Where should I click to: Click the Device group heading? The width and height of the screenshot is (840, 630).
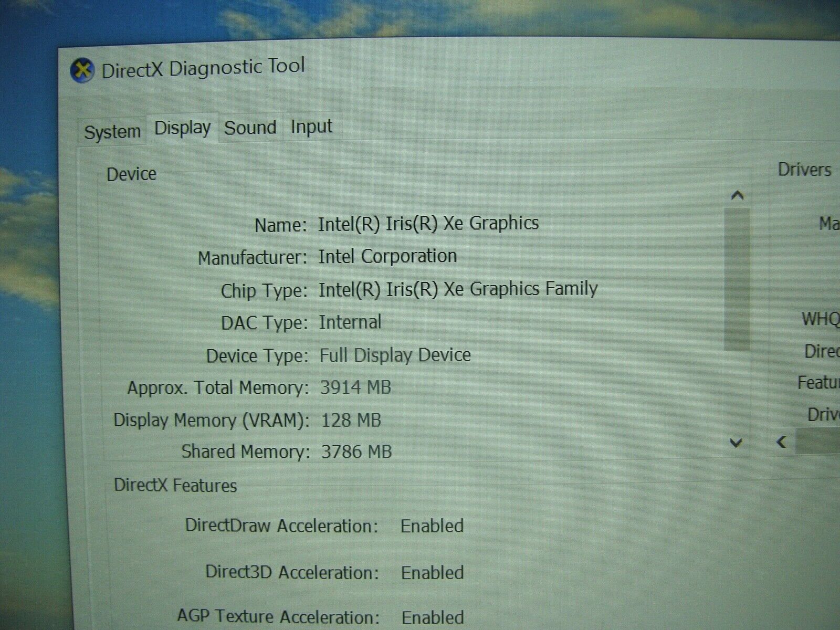click(131, 174)
